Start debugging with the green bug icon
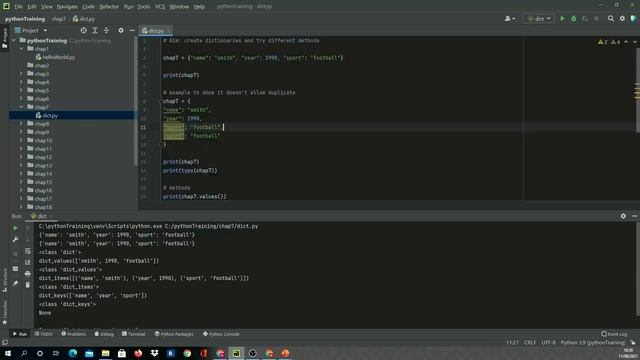Image resolution: width=640 pixels, height=360 pixels. [573, 19]
